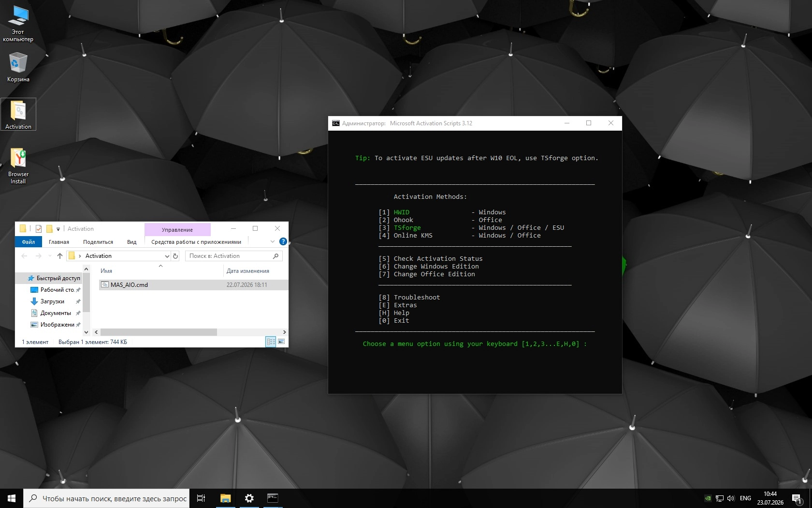
Task: Click the search magnifier icon in Explorer
Action: pos(276,256)
